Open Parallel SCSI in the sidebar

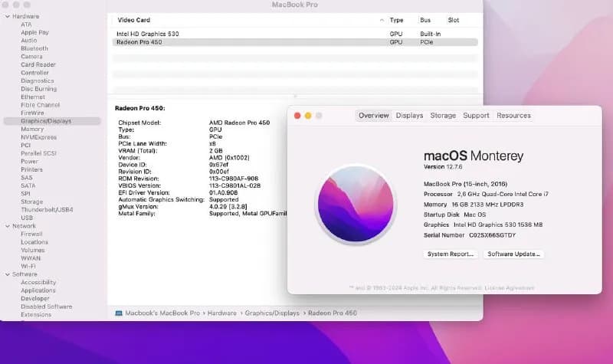coord(39,153)
